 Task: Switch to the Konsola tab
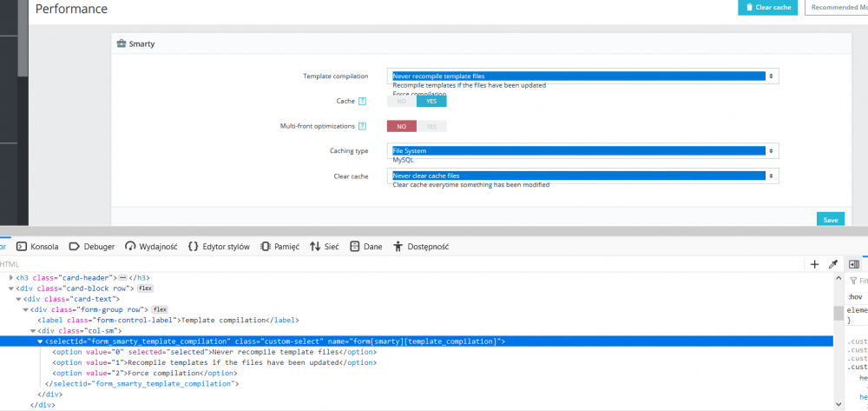37,247
